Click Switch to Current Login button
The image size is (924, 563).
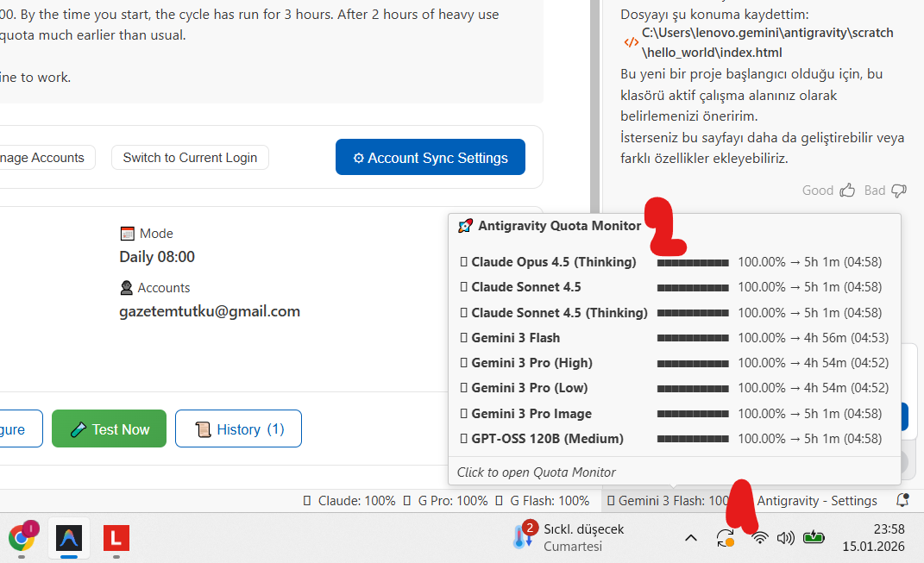[x=190, y=158]
